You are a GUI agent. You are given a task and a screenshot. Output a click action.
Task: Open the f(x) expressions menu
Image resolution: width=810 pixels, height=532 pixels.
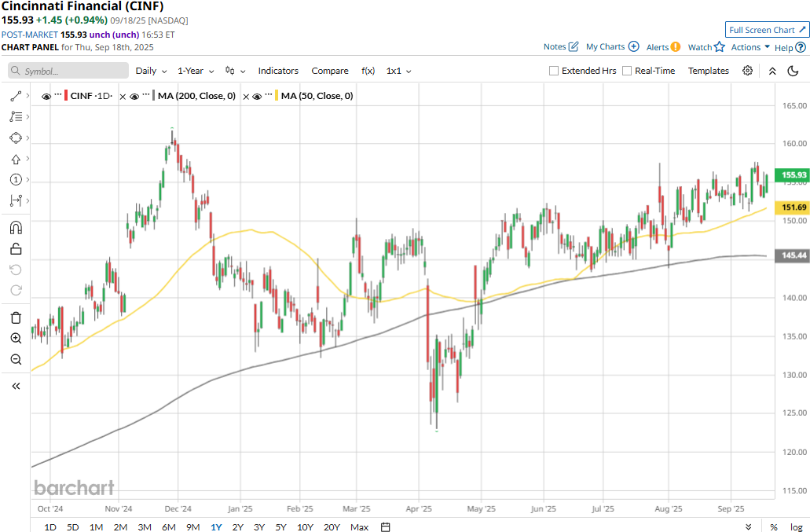click(368, 71)
